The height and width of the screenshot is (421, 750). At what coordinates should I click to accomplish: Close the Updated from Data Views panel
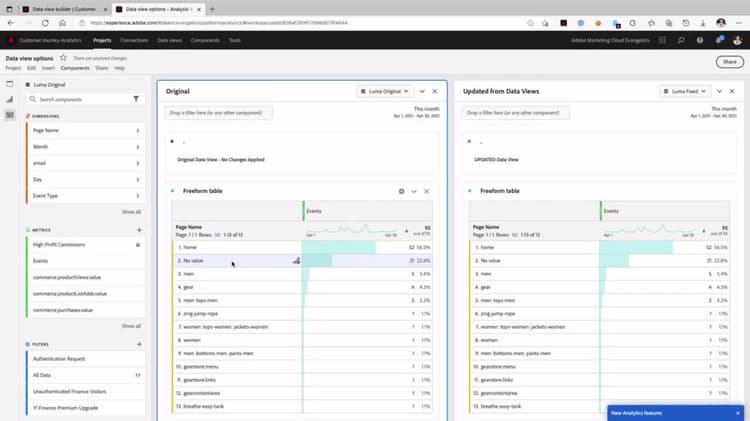[x=732, y=91]
